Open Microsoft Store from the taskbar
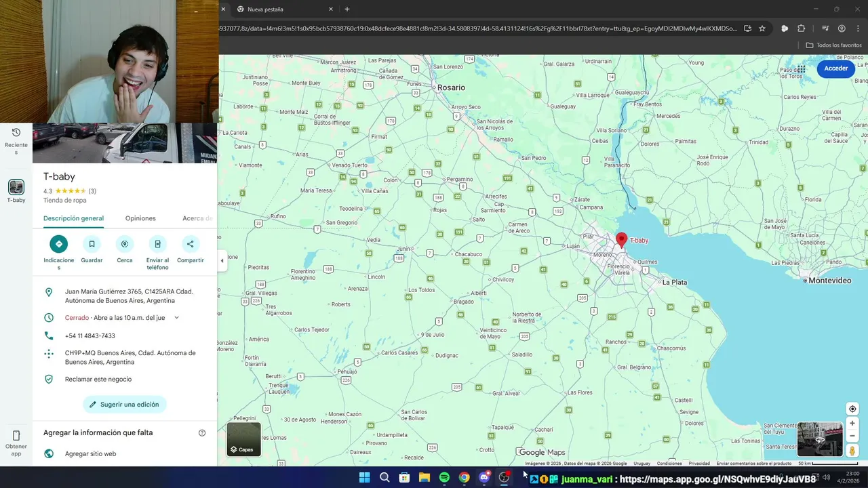Viewport: 868px width, 488px height. 404,478
